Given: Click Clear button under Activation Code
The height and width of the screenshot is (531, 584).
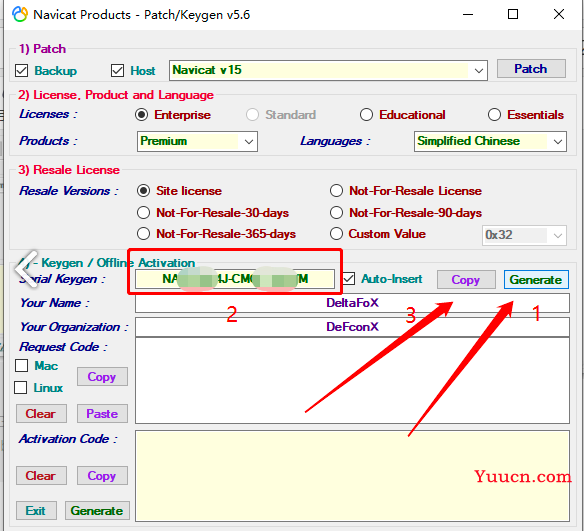Looking at the screenshot, I should point(41,476).
